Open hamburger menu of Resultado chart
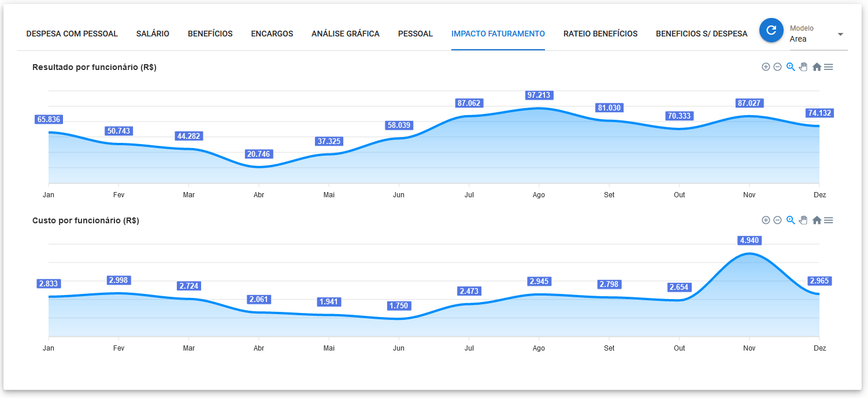This screenshot has height=398, width=868. [828, 67]
